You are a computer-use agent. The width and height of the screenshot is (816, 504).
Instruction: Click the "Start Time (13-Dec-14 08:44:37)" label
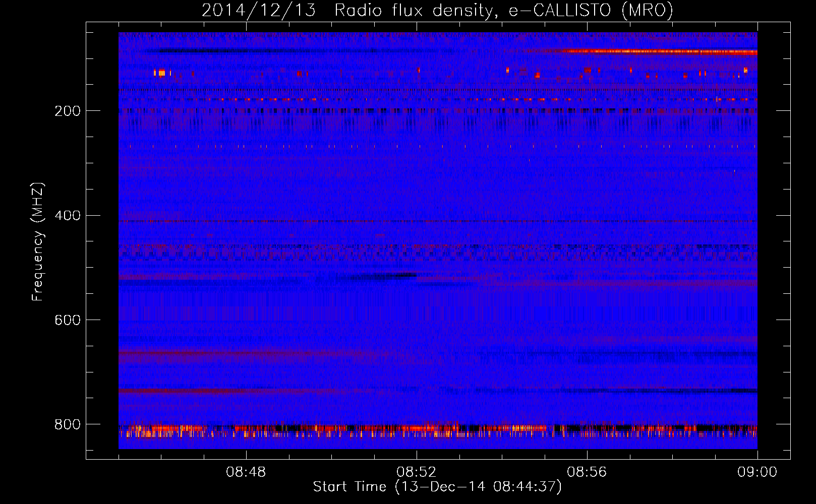[x=437, y=487]
